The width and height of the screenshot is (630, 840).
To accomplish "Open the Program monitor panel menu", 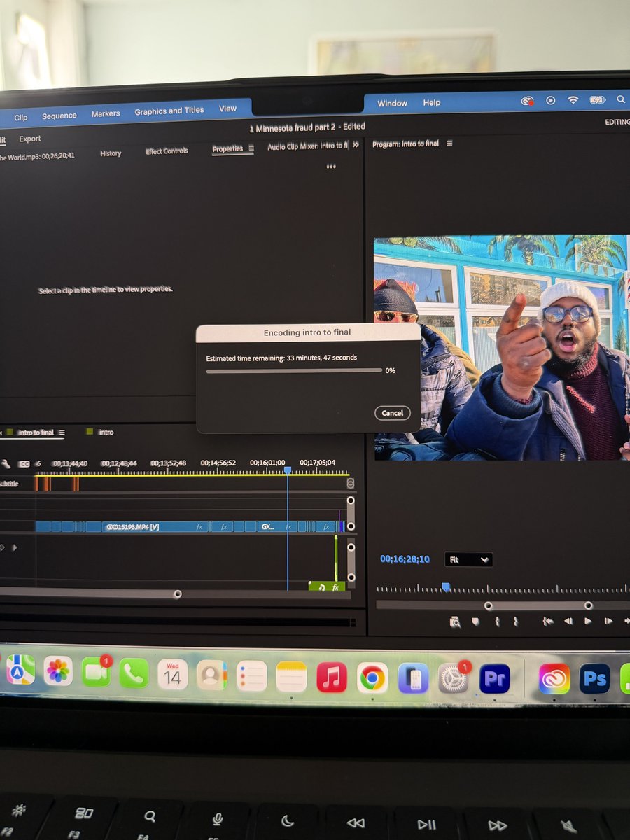I will [x=449, y=143].
